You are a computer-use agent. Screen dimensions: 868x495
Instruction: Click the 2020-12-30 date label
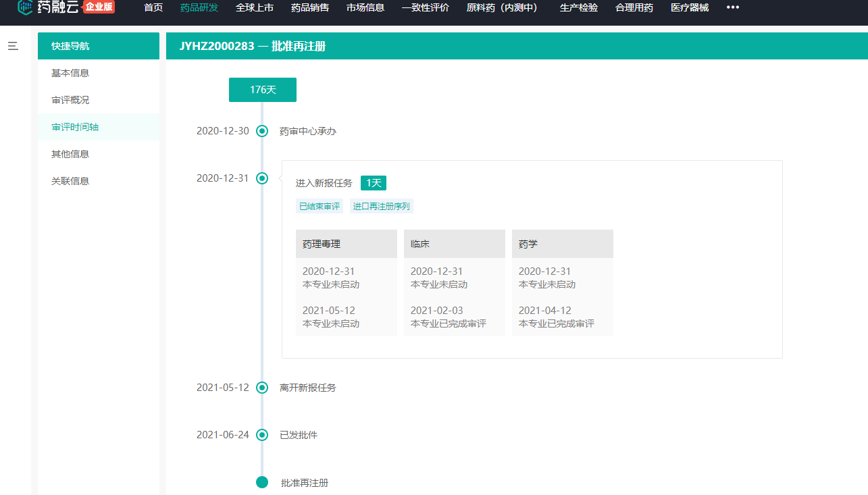click(223, 131)
